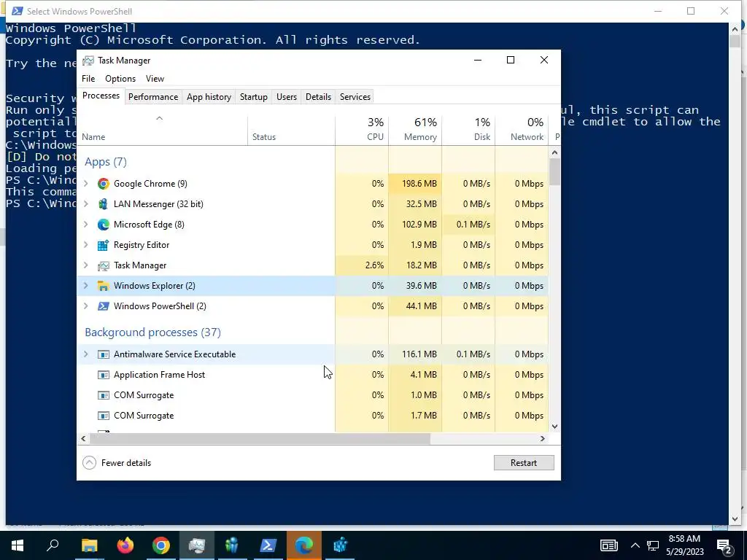This screenshot has width=747, height=560.
Task: Switch to the Services tab
Action: [355, 97]
